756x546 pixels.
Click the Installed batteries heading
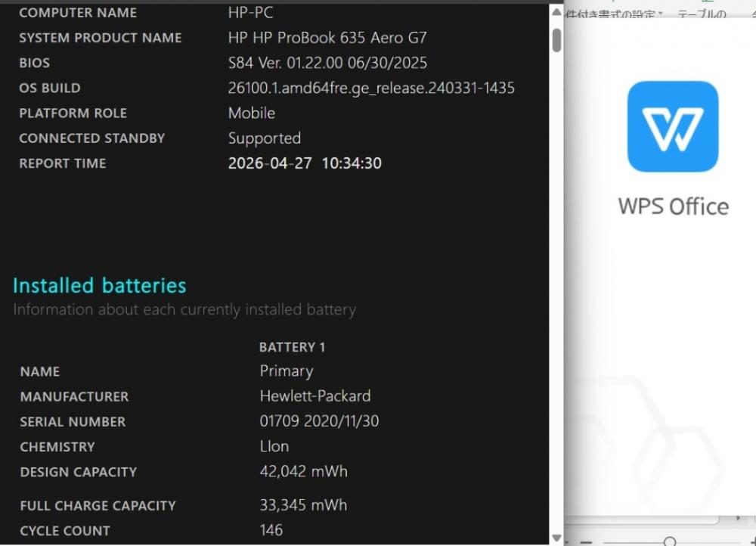[99, 286]
